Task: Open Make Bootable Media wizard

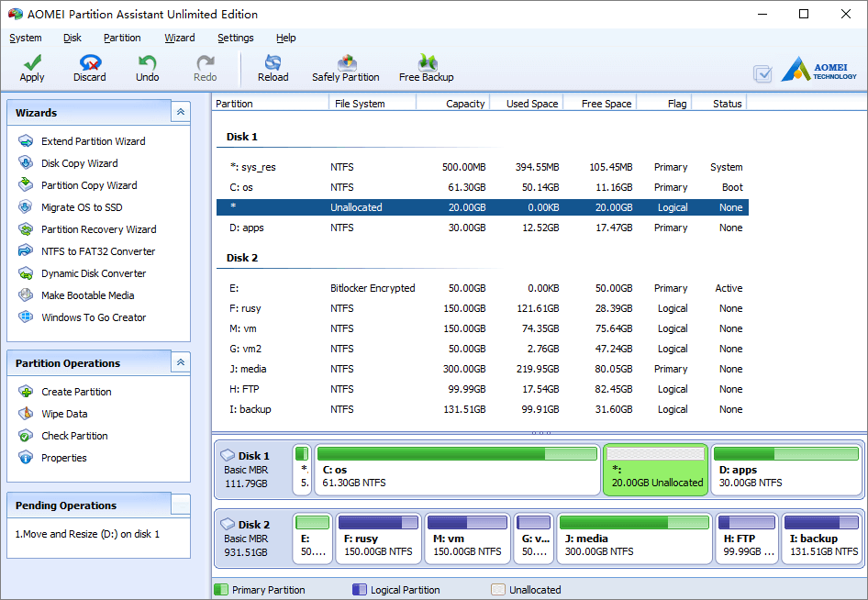Action: [88, 295]
